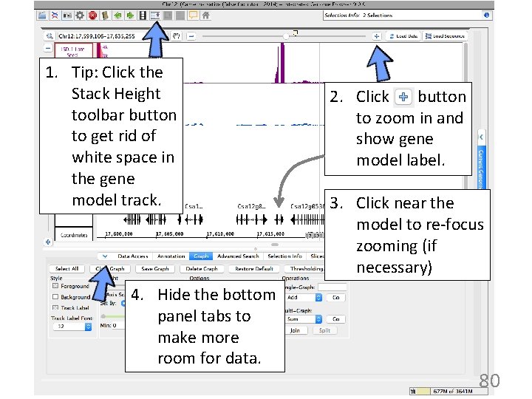
Task: Click the blue info icon beside Selection Info
Action: click(x=486, y=15)
